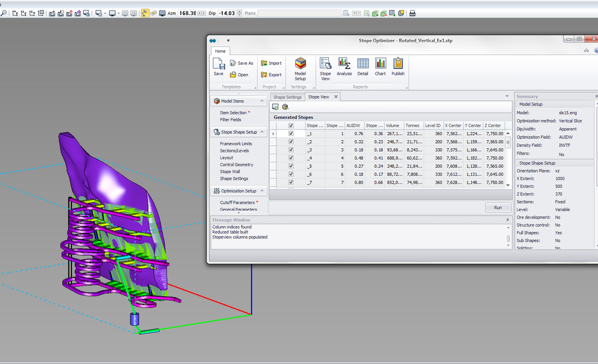Open the Chart report
The width and height of the screenshot is (598, 364).
point(380,67)
